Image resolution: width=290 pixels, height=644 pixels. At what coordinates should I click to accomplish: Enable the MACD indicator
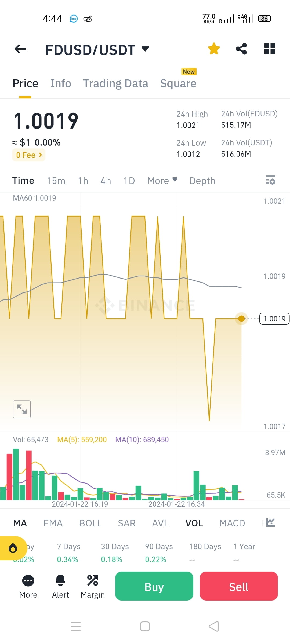[232, 523]
